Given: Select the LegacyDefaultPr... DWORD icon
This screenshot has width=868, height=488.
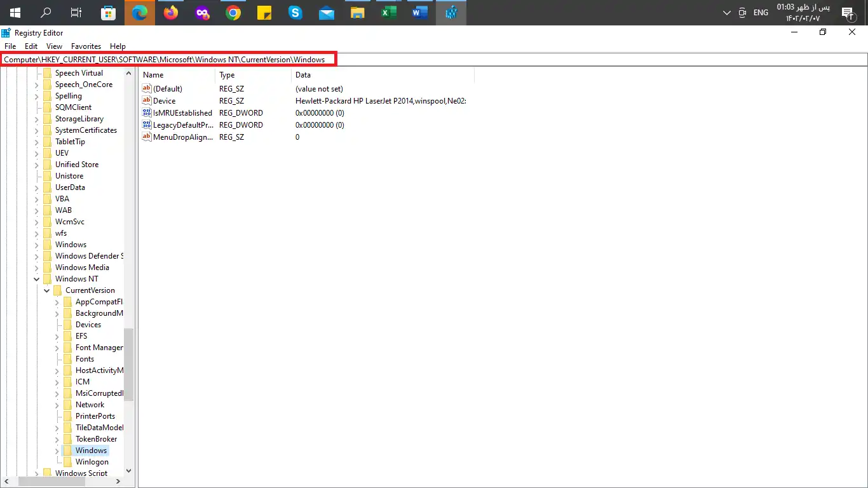Looking at the screenshot, I should (147, 125).
